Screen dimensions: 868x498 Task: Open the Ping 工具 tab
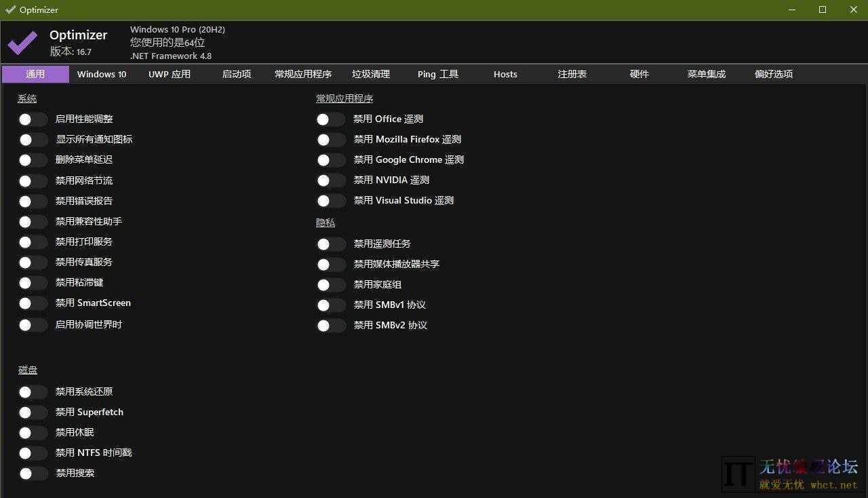pyautogui.click(x=437, y=74)
